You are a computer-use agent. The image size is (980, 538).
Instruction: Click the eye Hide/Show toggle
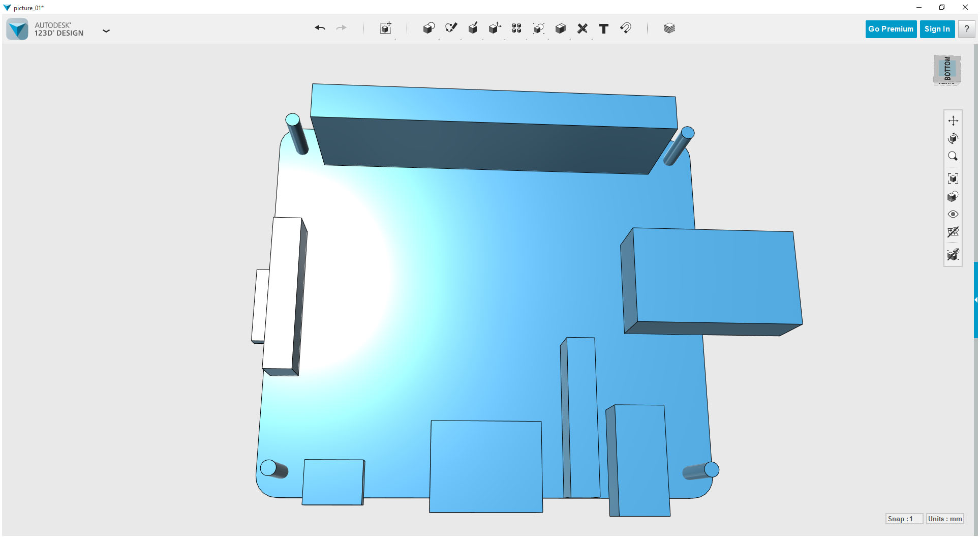954,214
